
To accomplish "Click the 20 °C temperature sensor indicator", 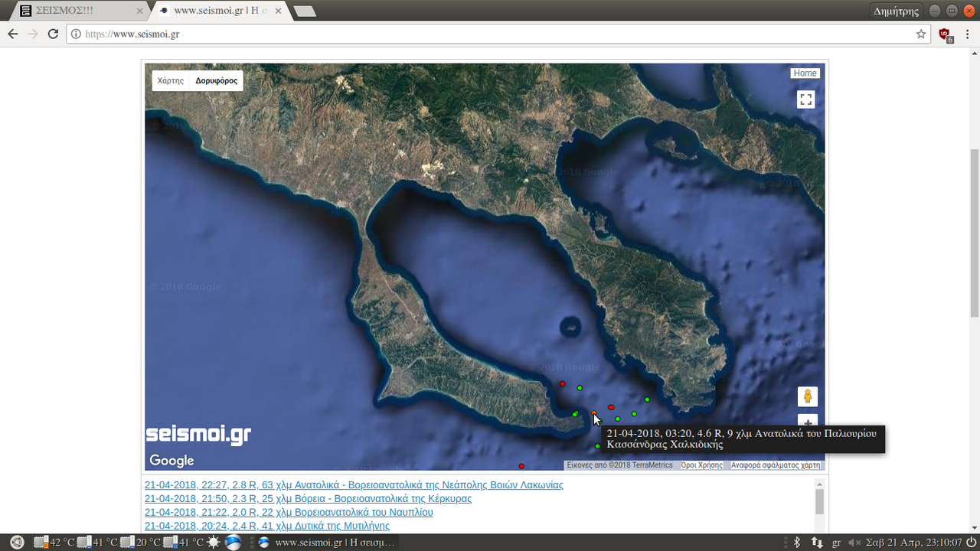I will point(141,543).
